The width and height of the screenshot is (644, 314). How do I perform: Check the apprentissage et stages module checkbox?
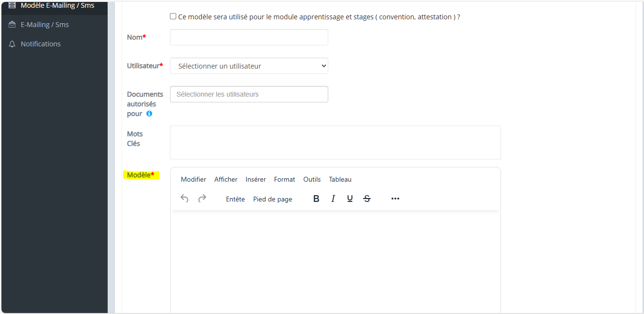click(173, 16)
